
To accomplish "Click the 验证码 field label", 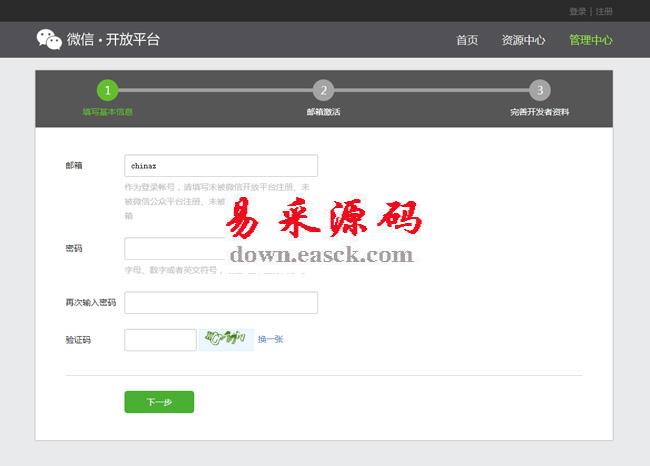I will click(x=78, y=340).
